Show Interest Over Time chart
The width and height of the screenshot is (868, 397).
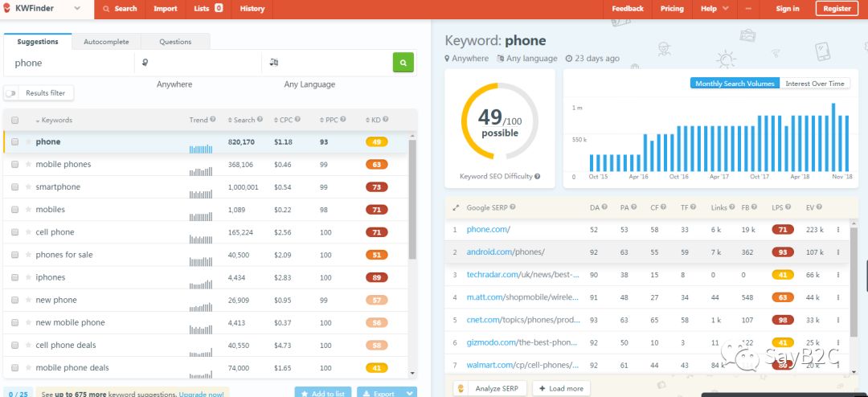[x=815, y=84]
